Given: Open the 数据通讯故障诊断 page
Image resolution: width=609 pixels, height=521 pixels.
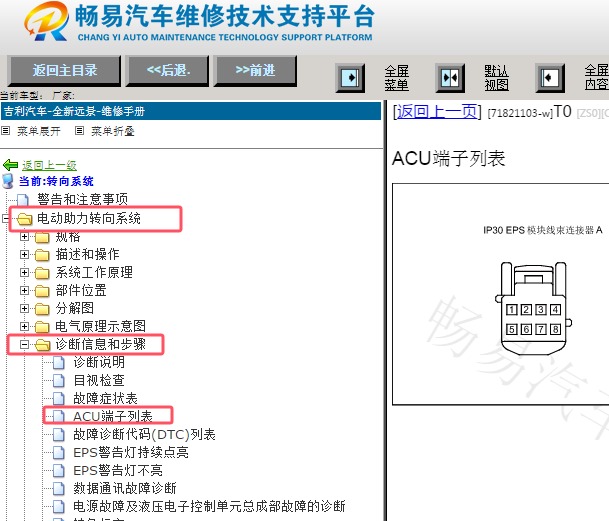Looking at the screenshot, I should [125, 488].
